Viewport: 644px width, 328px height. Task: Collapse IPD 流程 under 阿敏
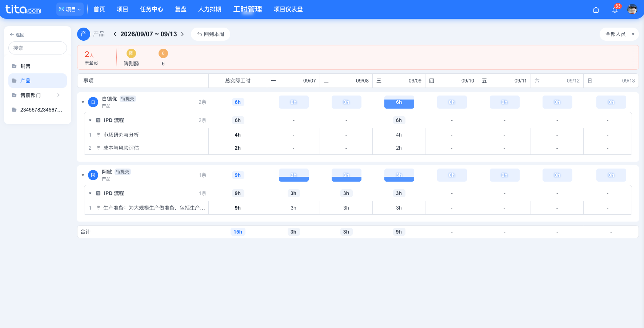pos(90,193)
